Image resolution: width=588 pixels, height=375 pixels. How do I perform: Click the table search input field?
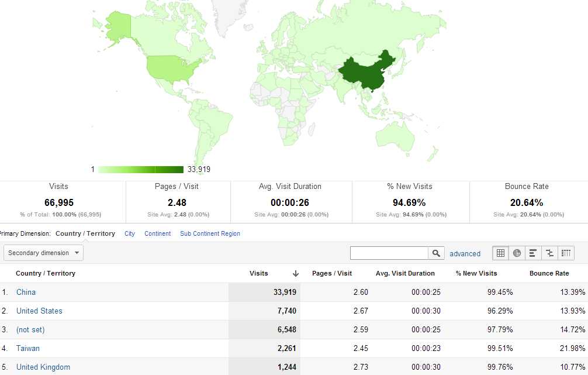(389, 253)
